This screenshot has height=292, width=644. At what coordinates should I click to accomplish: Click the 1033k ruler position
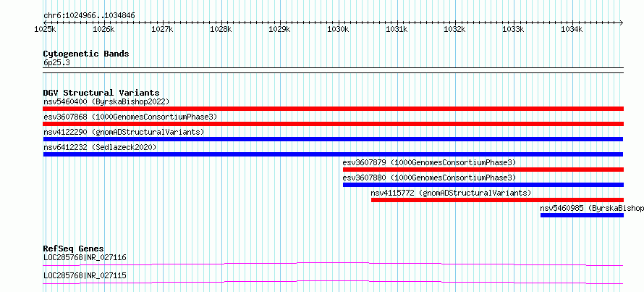point(514,30)
